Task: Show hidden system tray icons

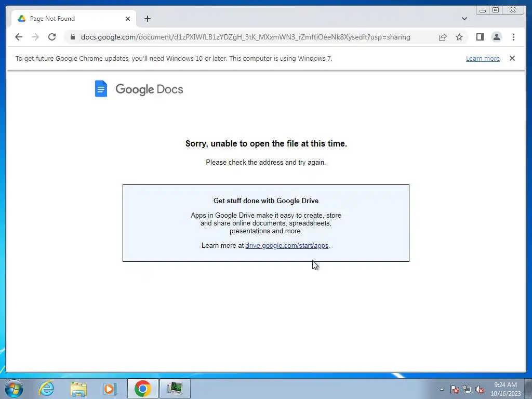Action: coord(442,389)
